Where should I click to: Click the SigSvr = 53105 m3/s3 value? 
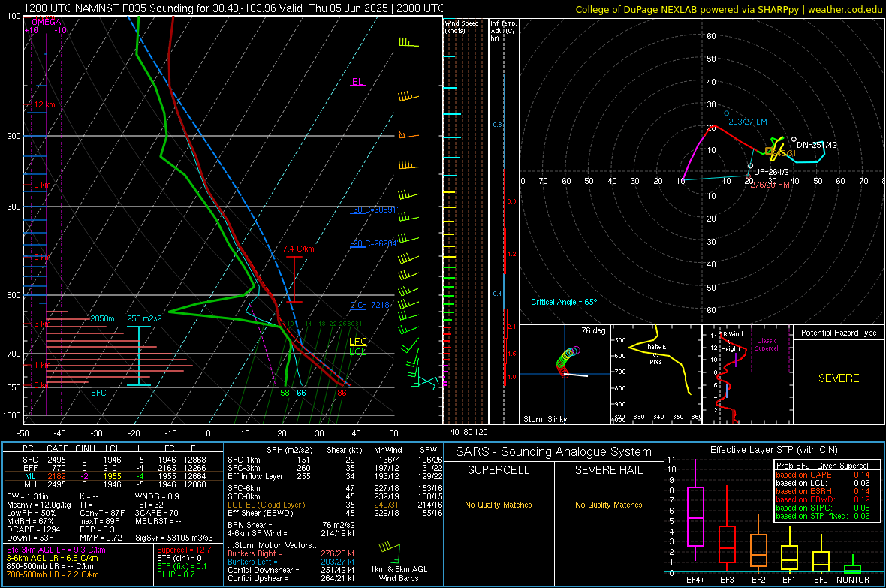(x=174, y=538)
